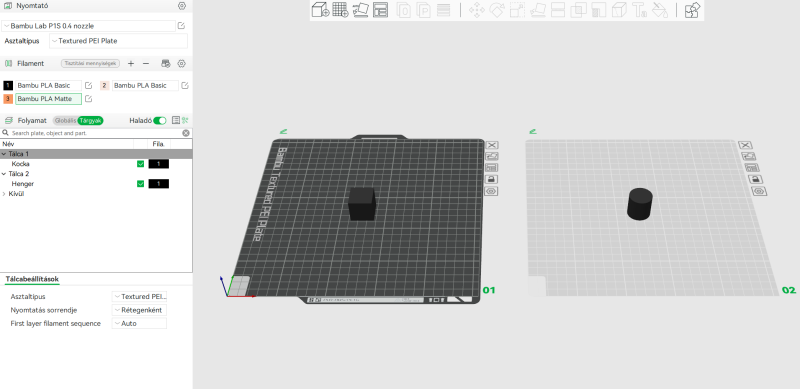Collapse the Tálca 1 tree node
The image size is (800, 389).
(x=4, y=154)
